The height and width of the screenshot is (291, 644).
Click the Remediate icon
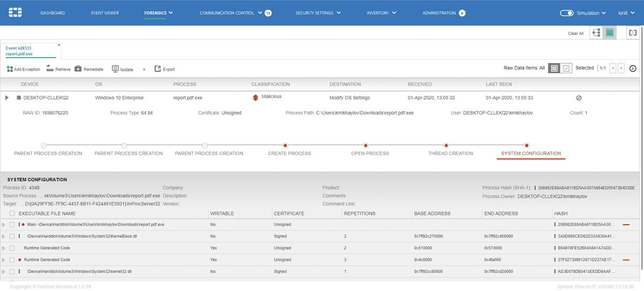click(78, 69)
